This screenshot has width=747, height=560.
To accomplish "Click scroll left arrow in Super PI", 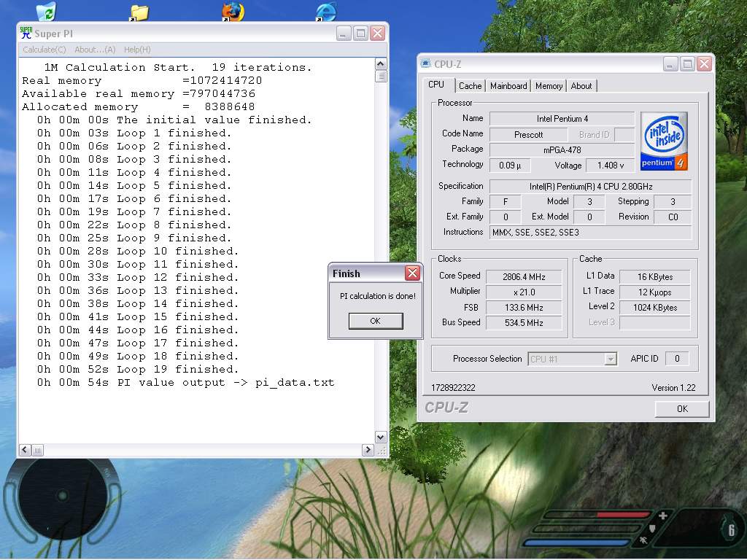I will pyautogui.click(x=25, y=450).
